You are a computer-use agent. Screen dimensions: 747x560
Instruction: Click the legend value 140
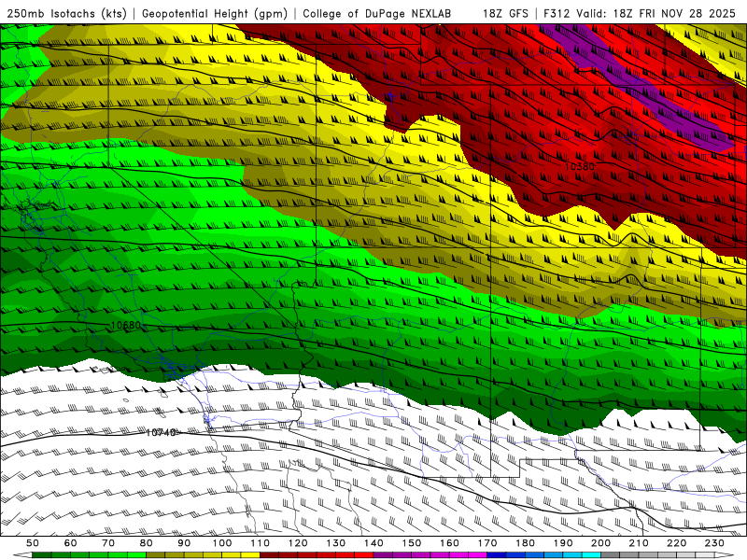pyautogui.click(x=373, y=543)
